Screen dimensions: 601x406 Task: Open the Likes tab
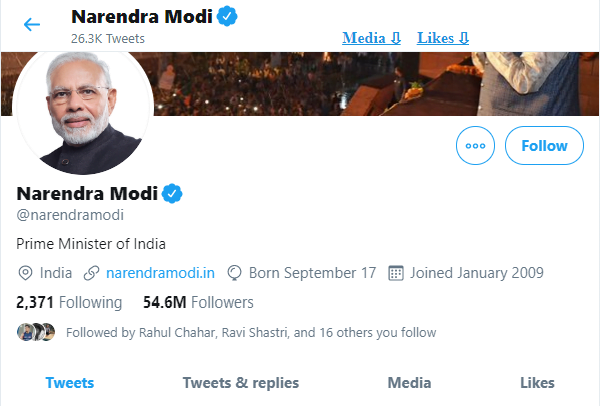[x=537, y=382]
